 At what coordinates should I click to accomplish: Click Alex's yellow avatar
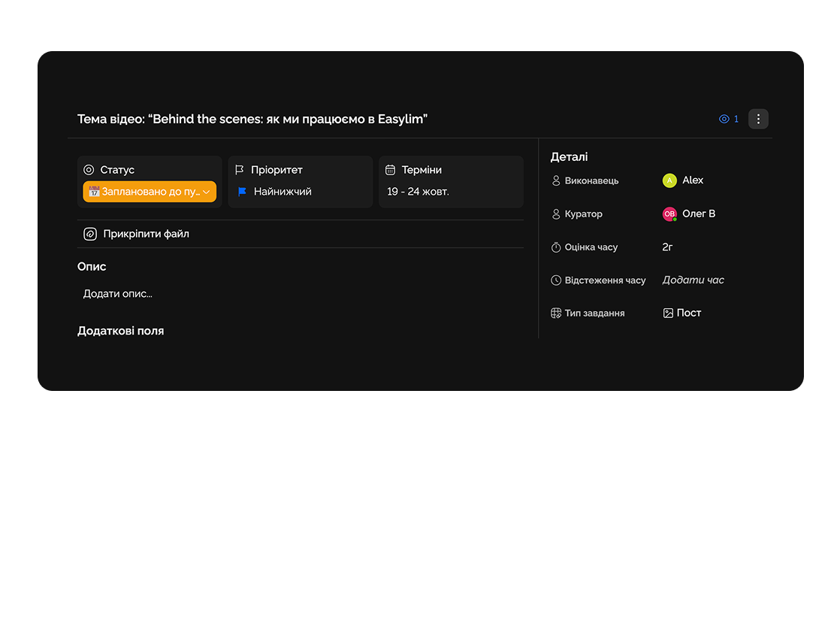coord(669,180)
